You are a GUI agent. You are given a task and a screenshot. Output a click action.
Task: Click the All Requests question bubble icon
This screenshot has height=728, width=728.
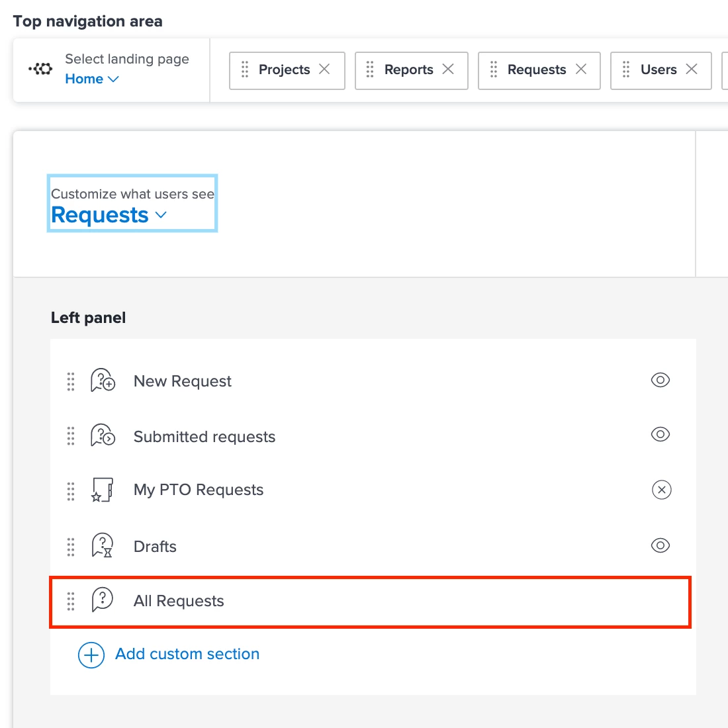point(102,600)
